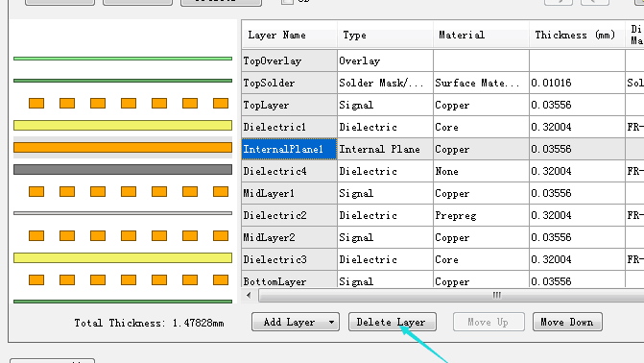Click the horizontal scrollbar left arrow
This screenshot has height=363, width=644.
[249, 295]
